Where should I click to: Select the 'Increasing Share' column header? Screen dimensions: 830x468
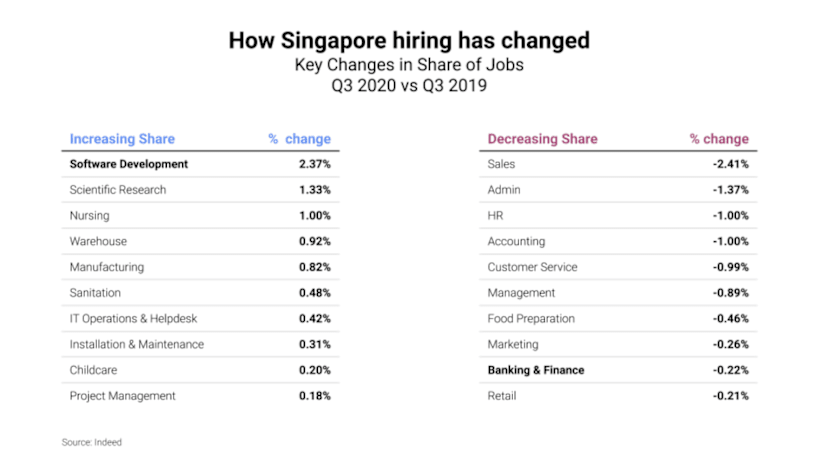tap(122, 139)
